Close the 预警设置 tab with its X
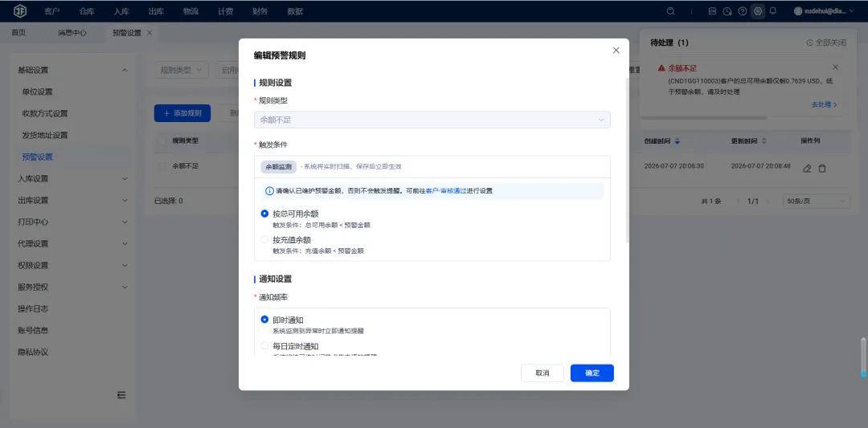868x428 pixels. pos(149,33)
